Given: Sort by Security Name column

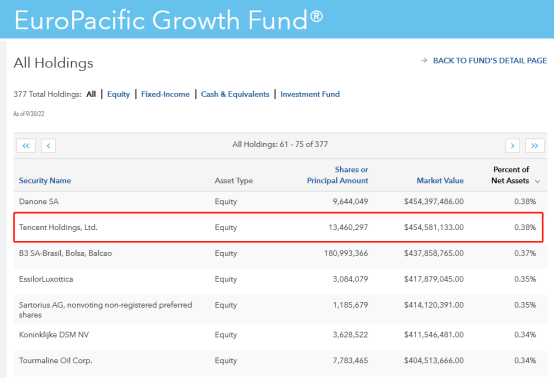Looking at the screenshot, I should click(x=45, y=181).
